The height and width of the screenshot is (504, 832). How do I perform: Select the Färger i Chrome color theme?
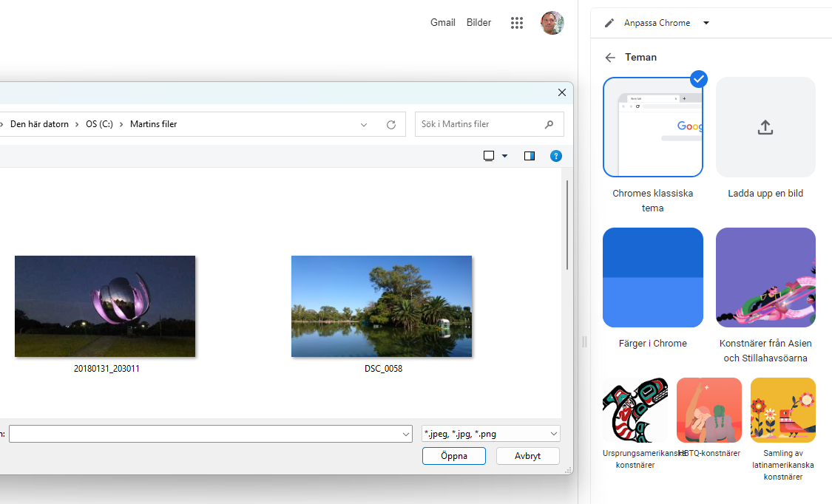coord(653,277)
